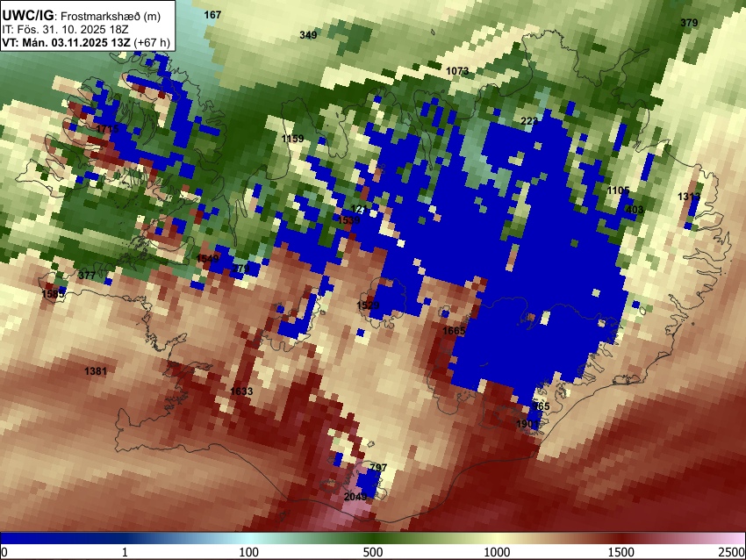Click the map value 223
746x560 pixels.
click(x=529, y=121)
